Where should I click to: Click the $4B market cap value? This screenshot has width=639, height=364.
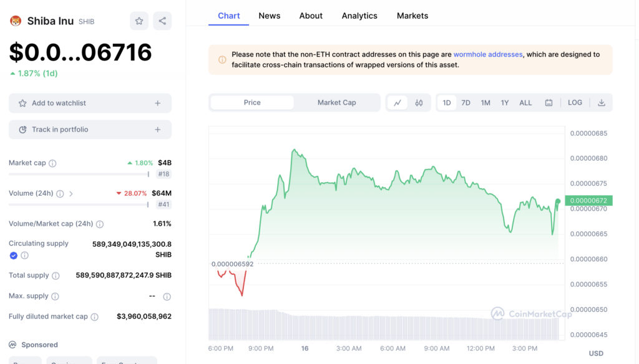point(165,163)
